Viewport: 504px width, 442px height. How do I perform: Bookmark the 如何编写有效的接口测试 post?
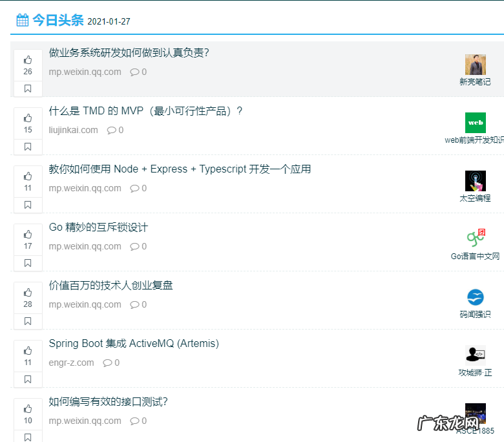pos(28,437)
